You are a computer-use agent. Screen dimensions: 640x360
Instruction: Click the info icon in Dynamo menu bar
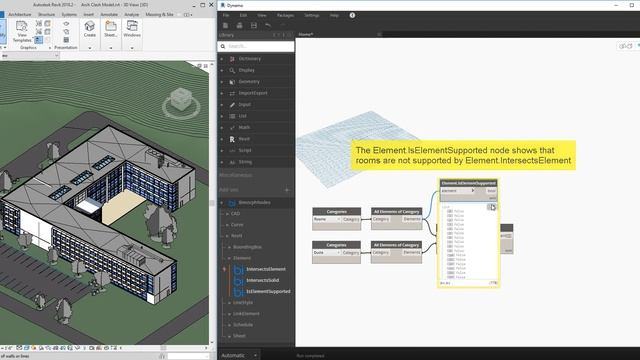tap(352, 15)
